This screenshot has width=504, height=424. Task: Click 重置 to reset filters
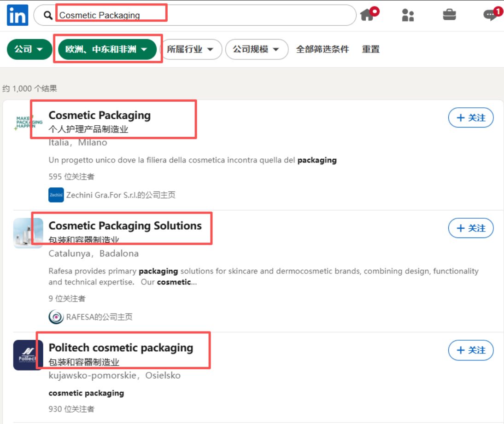point(370,49)
